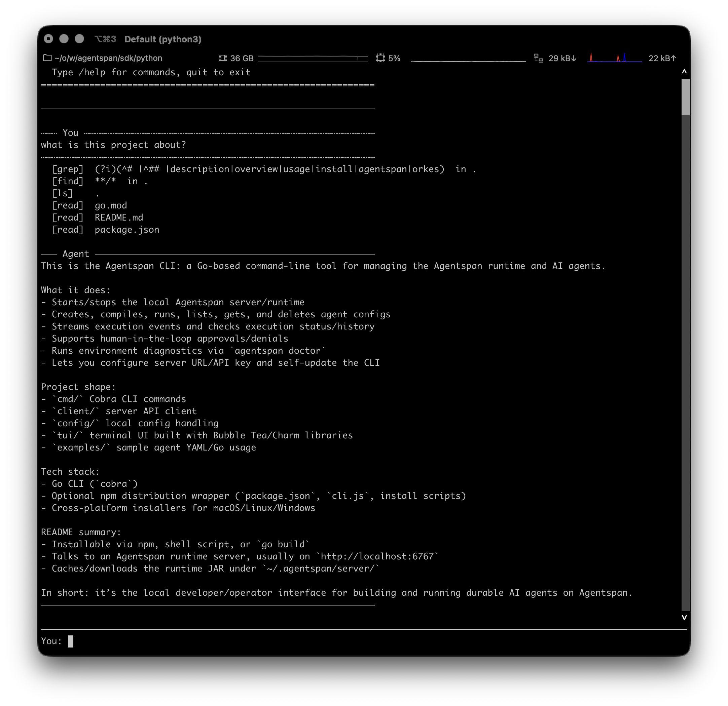Click the '[read] go.mod' tool line
Viewport: 728px width, 706px height.
(x=89, y=205)
